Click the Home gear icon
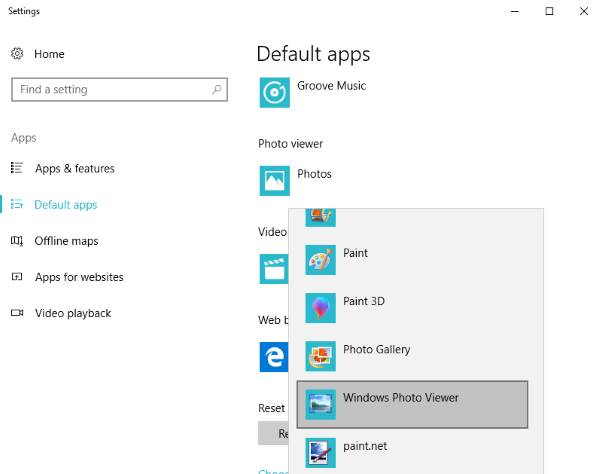This screenshot has height=474, width=600. pyautogui.click(x=17, y=53)
